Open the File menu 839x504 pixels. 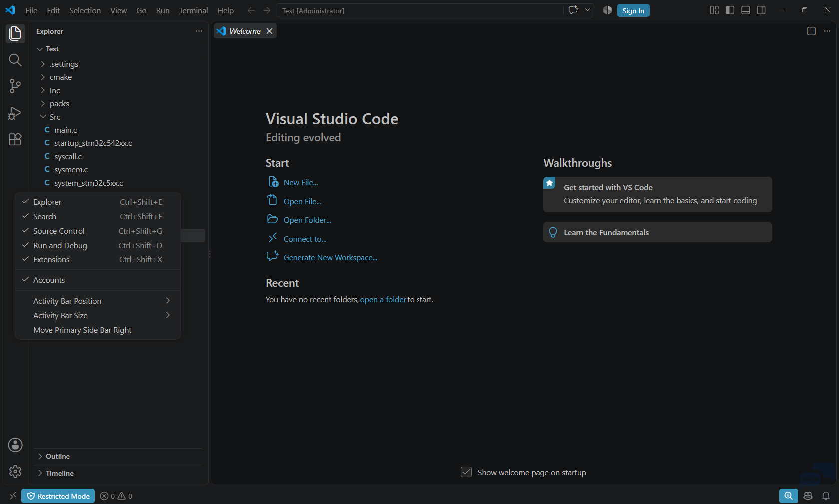pos(31,10)
